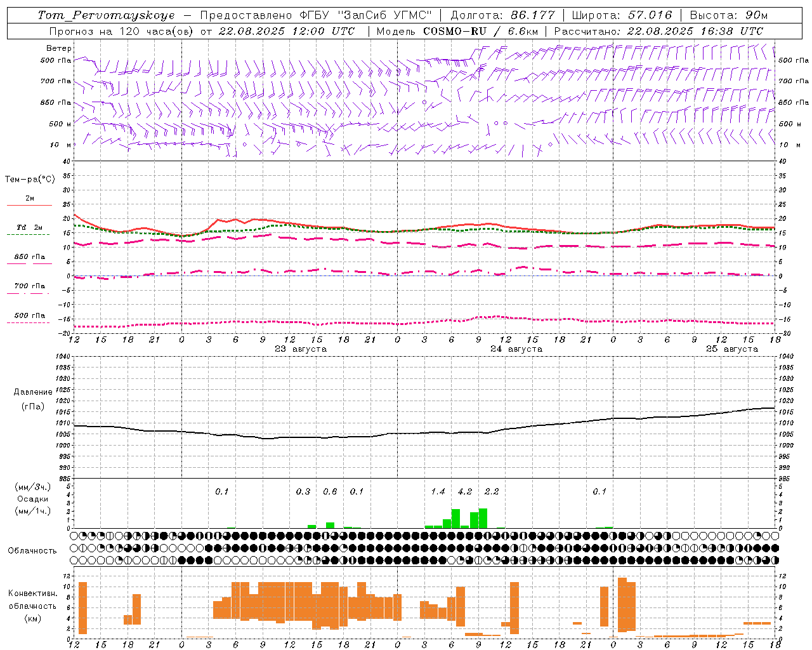This screenshot has width=812, height=650.
Task: Click the Конвективн. convective cloud label
Action: pyautogui.click(x=32, y=594)
